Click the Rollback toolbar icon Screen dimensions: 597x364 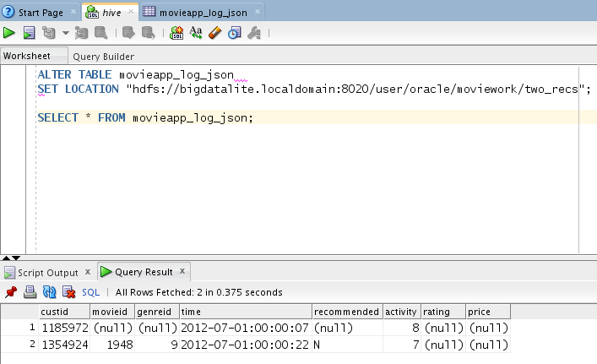[148, 33]
